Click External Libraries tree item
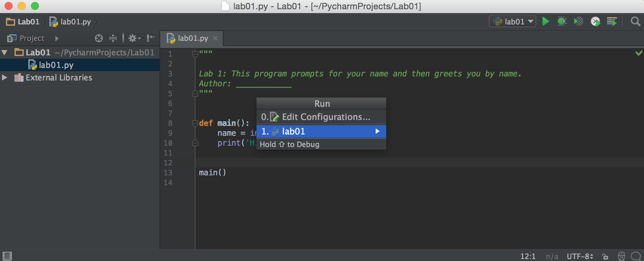The height and width of the screenshot is (261, 644). [53, 77]
